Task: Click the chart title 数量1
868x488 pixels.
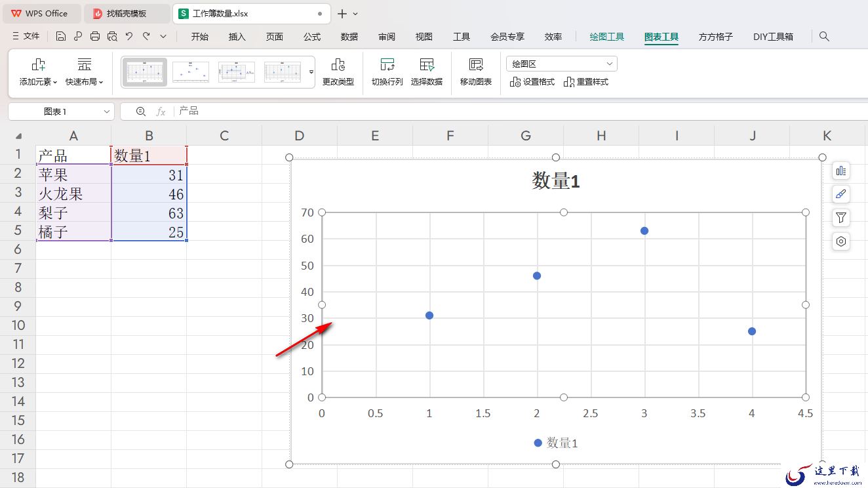Action: point(556,181)
